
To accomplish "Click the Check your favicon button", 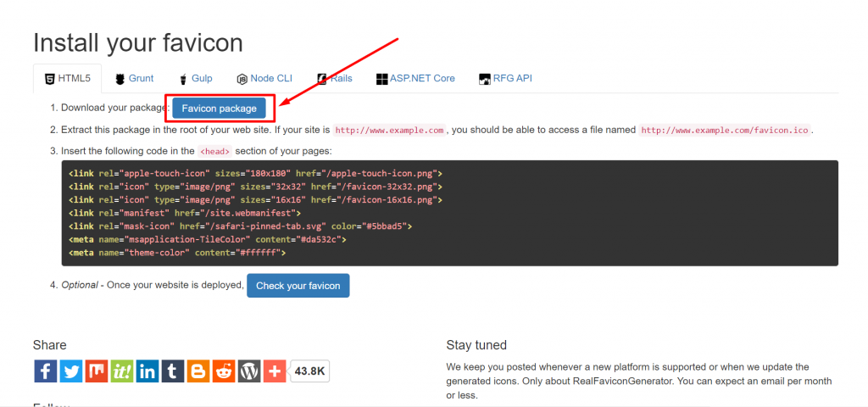I will coord(298,286).
